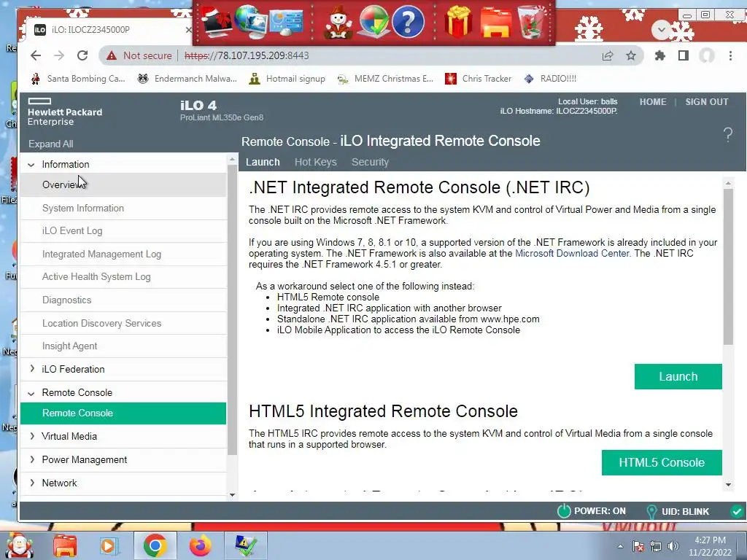Open the Endermanch Malwa... bookmark
747x560 pixels.
tap(187, 79)
